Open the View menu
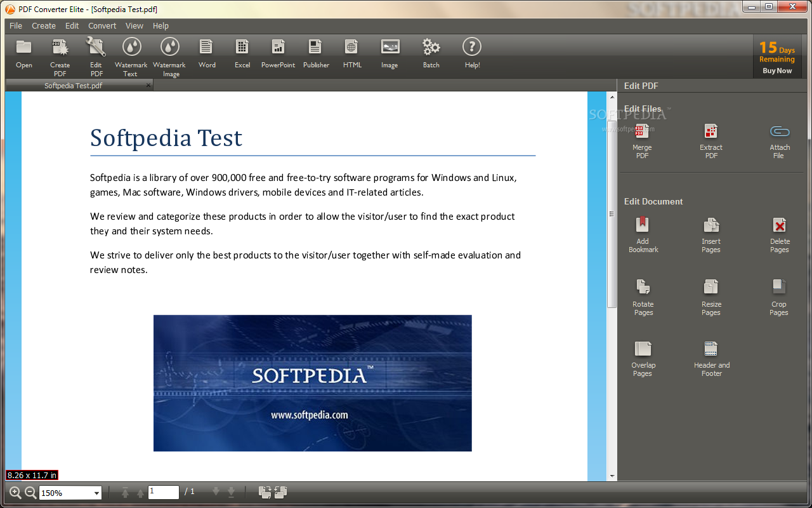This screenshot has height=508, width=812. click(x=134, y=26)
